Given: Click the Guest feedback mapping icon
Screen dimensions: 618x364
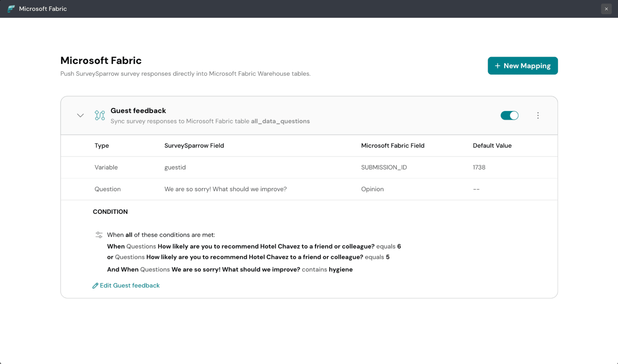Looking at the screenshot, I should (x=100, y=115).
